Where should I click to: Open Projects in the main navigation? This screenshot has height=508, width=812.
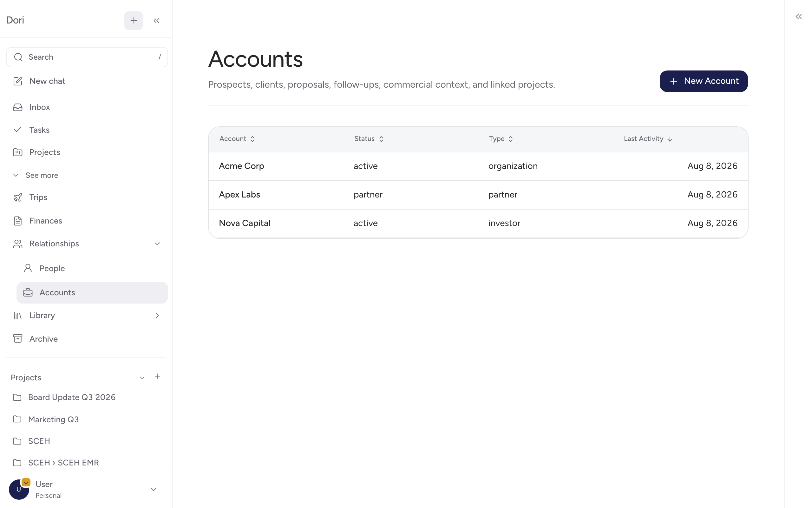pyautogui.click(x=87, y=152)
